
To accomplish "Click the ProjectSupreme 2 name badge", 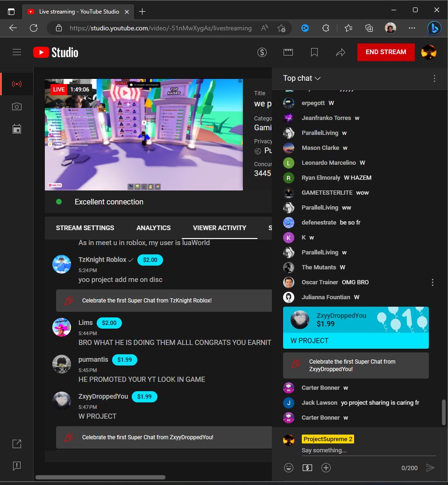I will point(327,439).
